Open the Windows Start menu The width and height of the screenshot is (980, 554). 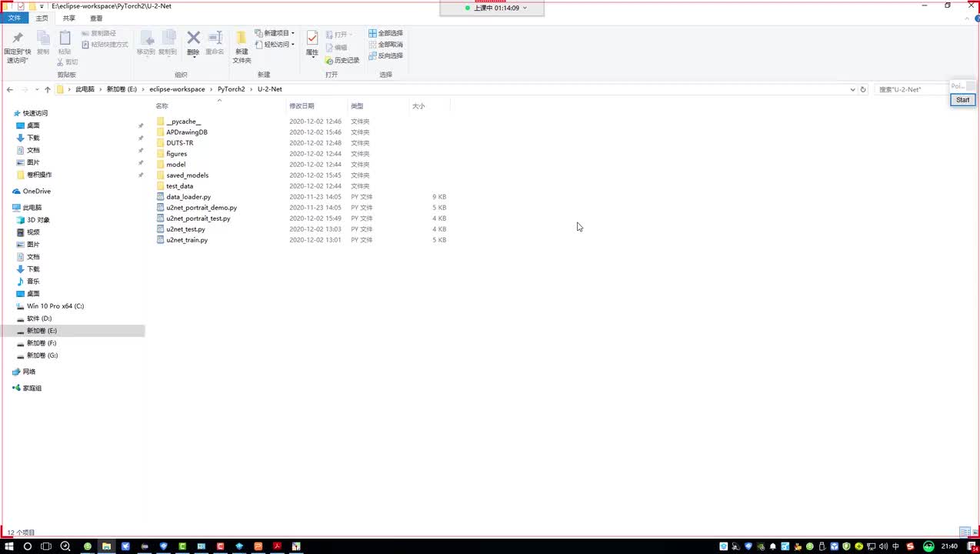pos(8,546)
